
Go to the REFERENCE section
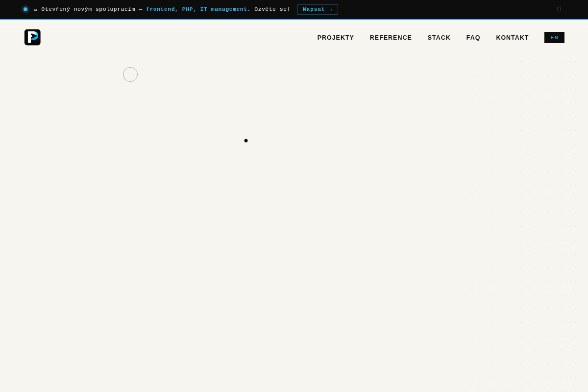coord(391,38)
